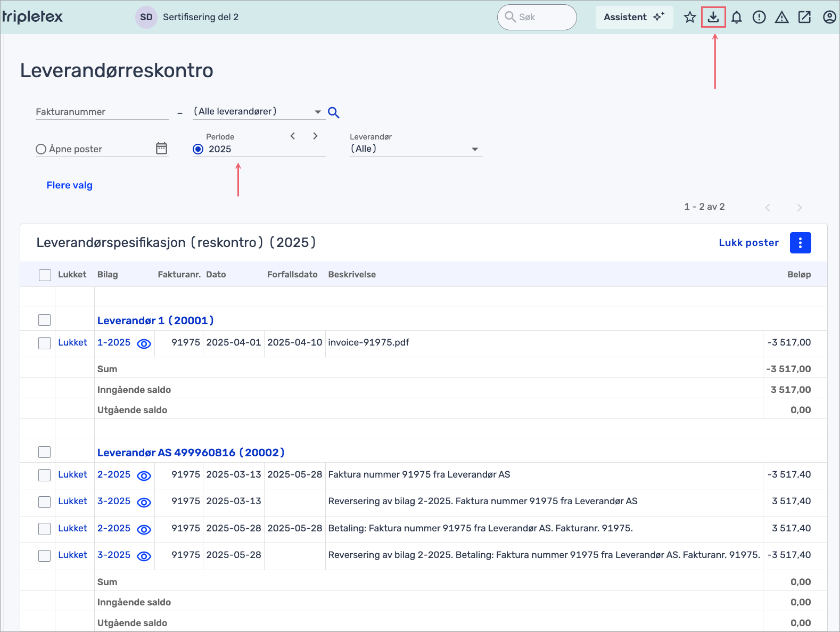Click the warning triangle icon
840x632 pixels.
click(x=781, y=17)
